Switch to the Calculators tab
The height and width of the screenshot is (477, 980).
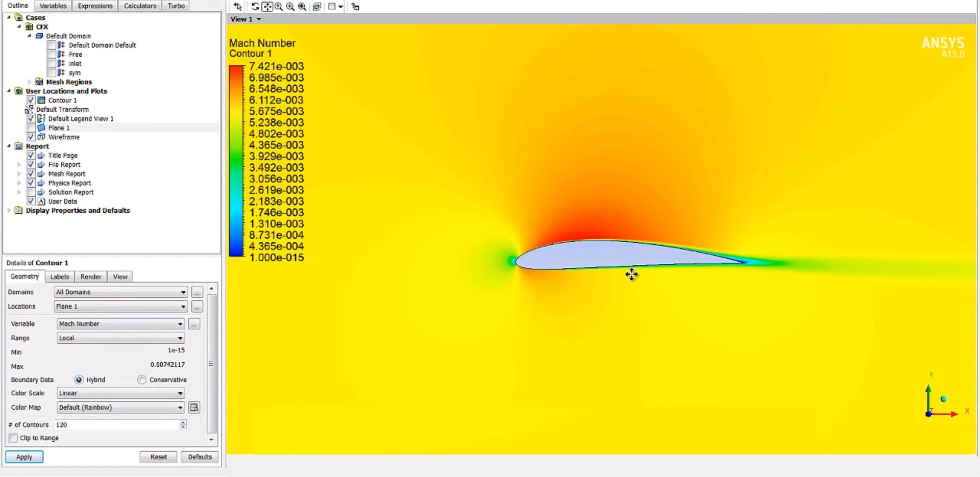click(x=140, y=6)
